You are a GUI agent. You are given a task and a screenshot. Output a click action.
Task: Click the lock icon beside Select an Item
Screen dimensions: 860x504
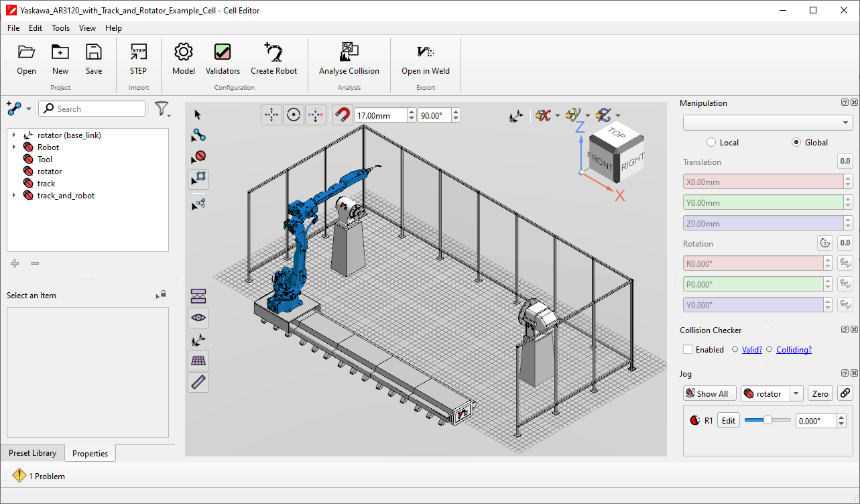[x=161, y=295]
